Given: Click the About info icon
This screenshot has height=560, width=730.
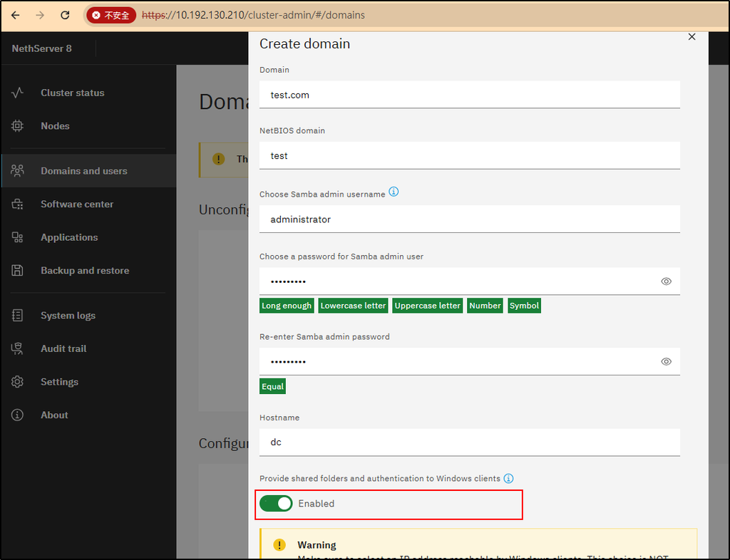Looking at the screenshot, I should [17, 415].
